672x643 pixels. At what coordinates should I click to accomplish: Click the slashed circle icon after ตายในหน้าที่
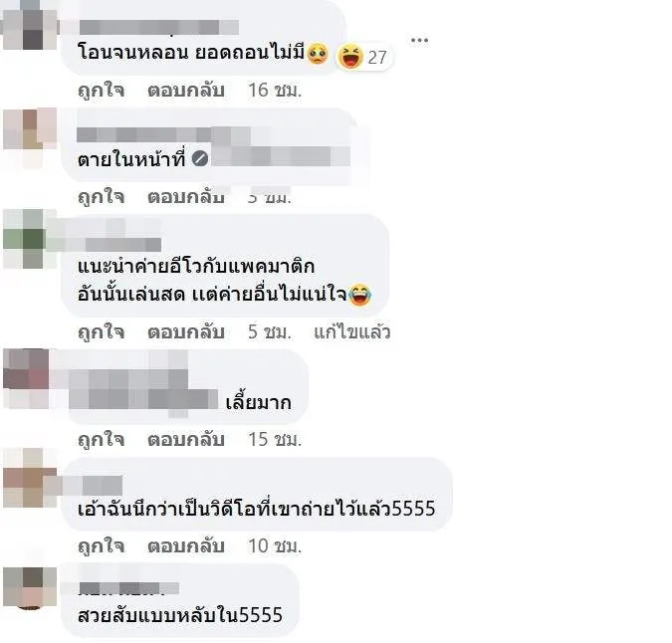point(200,159)
